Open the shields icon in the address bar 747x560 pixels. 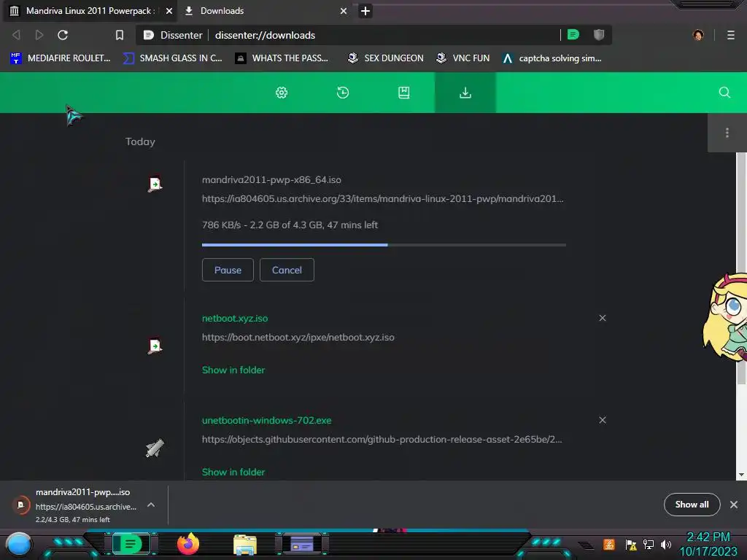point(599,34)
